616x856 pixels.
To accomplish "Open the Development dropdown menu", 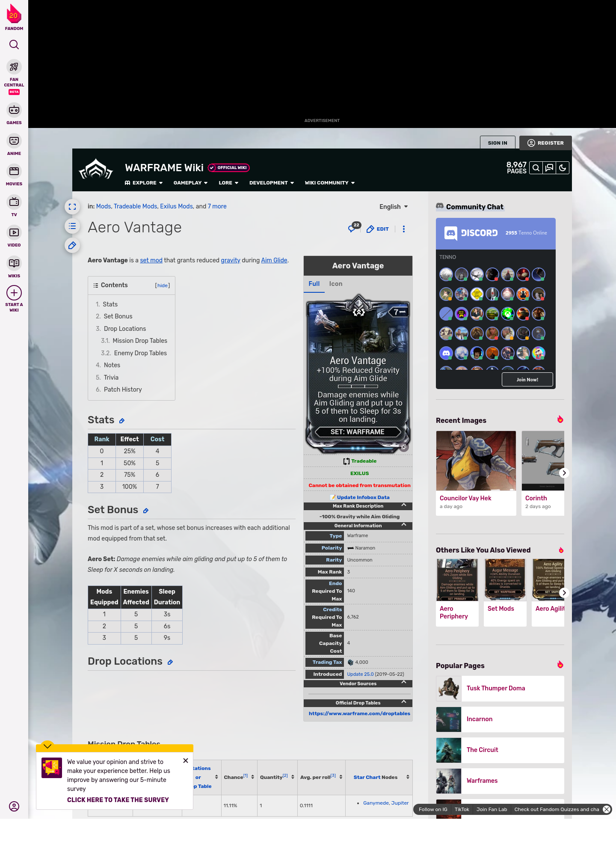I will (272, 183).
